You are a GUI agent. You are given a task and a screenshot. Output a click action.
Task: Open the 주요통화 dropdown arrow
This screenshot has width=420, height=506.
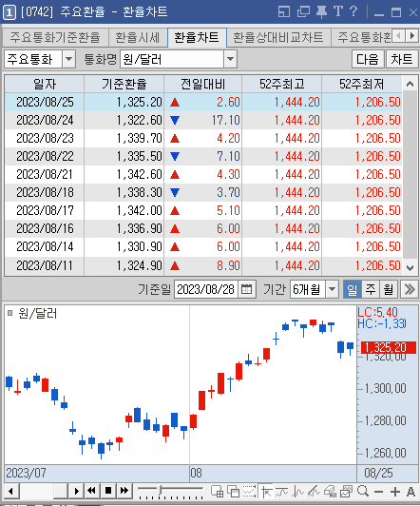(x=68, y=59)
